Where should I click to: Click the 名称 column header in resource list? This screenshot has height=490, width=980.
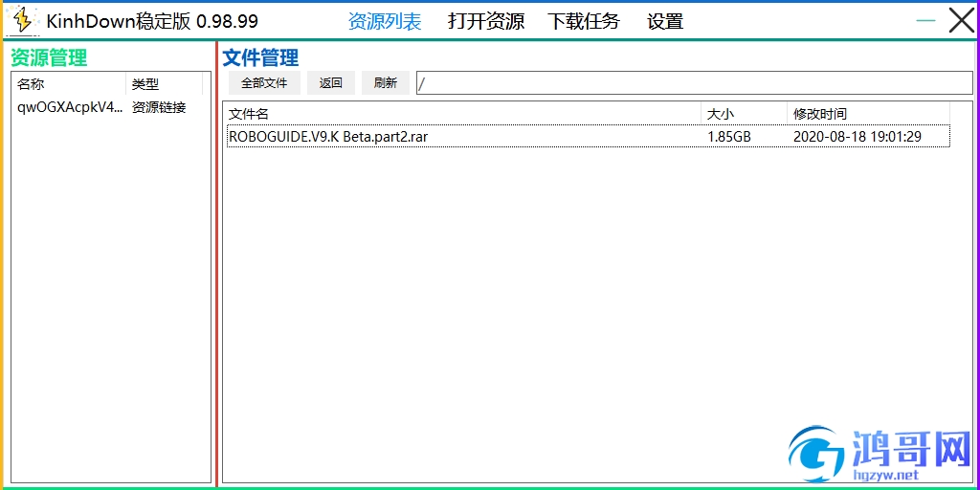(x=69, y=84)
